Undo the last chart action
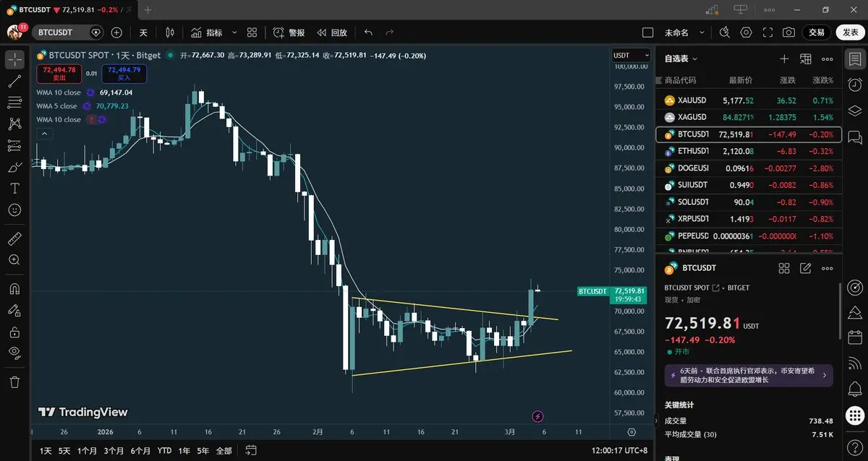 point(368,33)
